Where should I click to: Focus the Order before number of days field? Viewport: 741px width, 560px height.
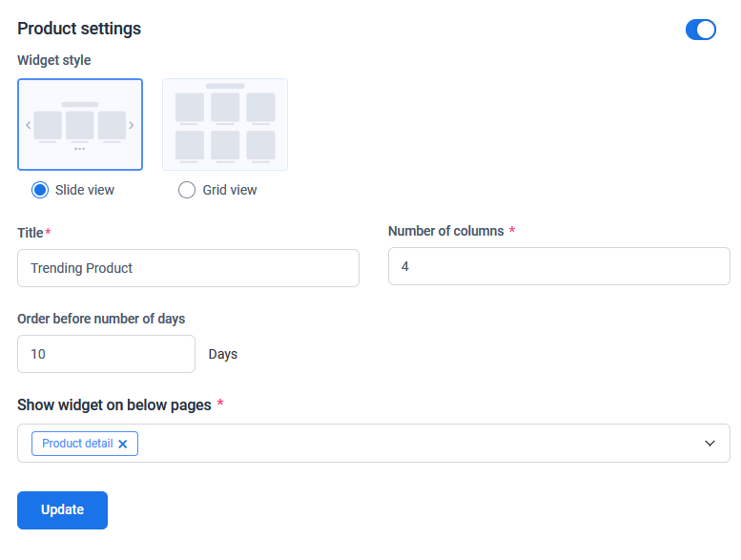(106, 354)
